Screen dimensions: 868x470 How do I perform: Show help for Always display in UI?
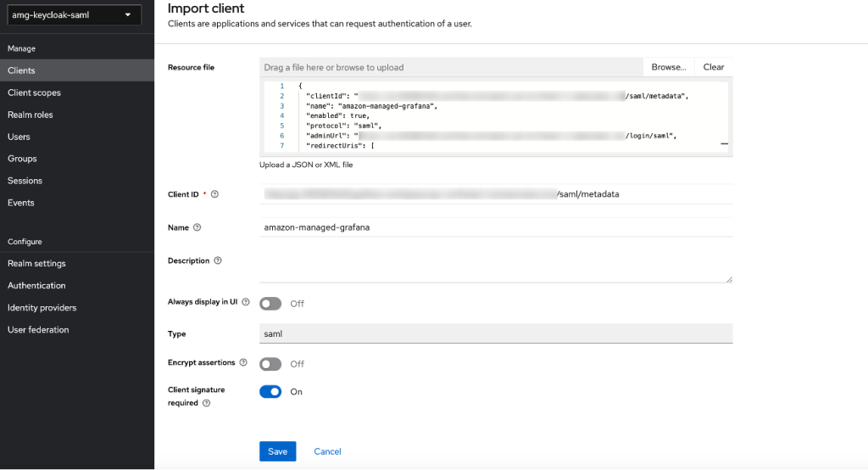pos(246,302)
